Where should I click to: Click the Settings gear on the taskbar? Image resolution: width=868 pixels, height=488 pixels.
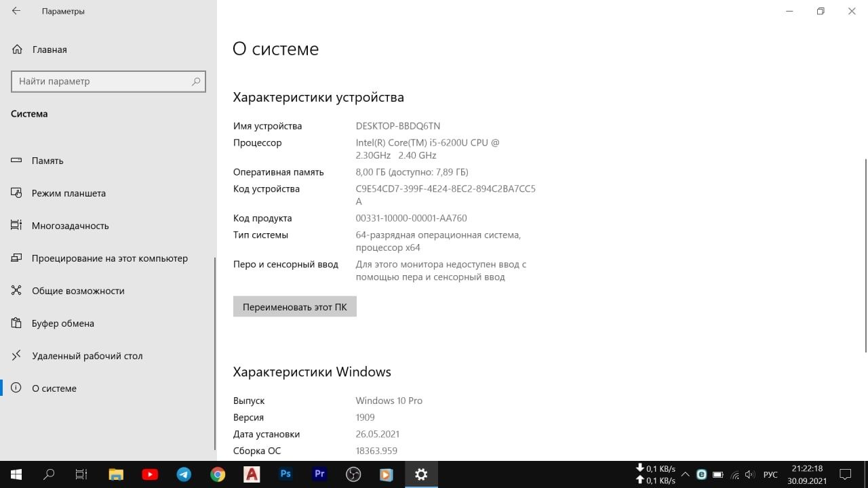click(x=421, y=474)
